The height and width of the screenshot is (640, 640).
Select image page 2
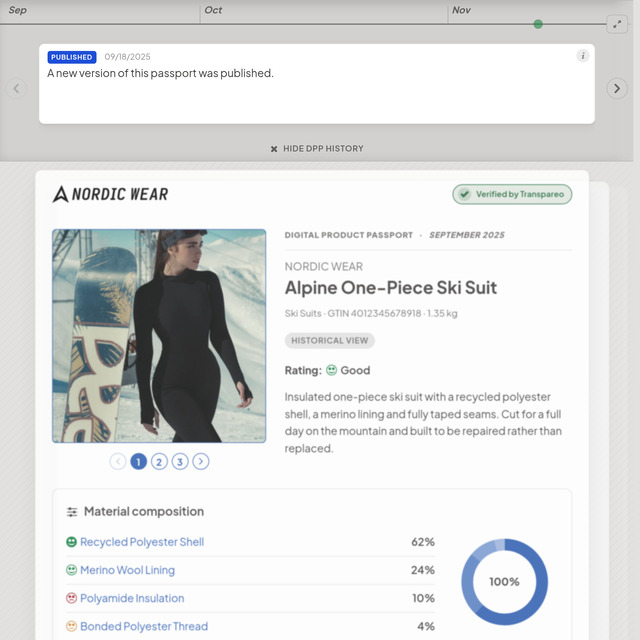click(x=159, y=462)
